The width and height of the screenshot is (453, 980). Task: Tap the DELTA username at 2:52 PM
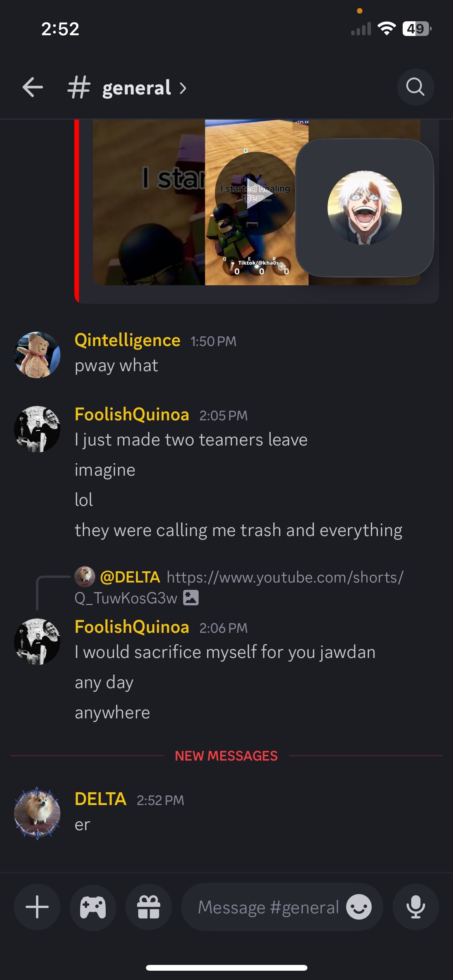[x=101, y=799]
